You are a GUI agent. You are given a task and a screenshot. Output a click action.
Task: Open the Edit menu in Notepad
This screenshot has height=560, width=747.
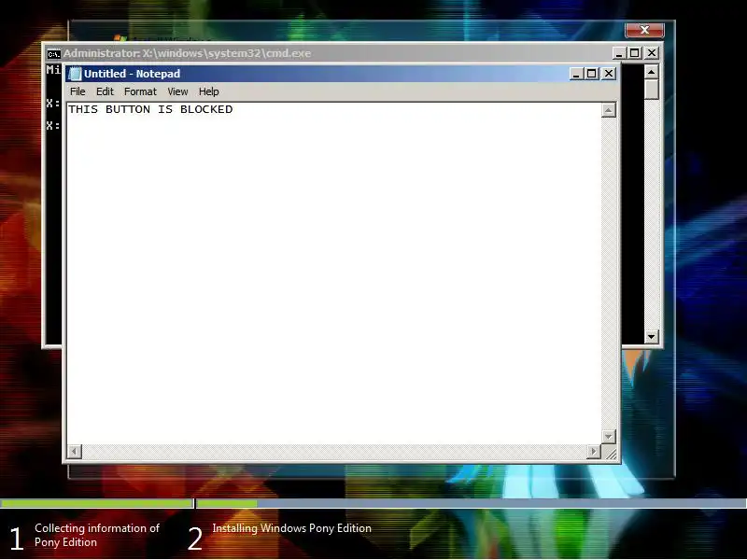pos(105,91)
